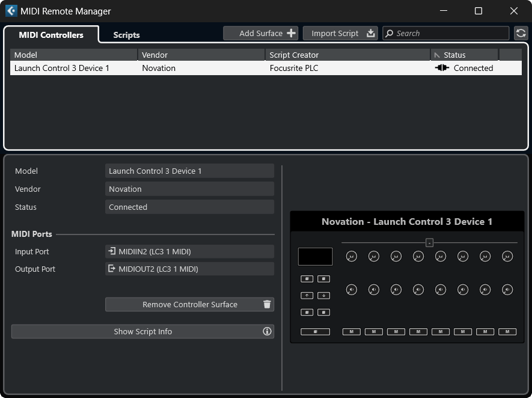Select the sixth pan knob in the top row
Viewport: 532px width, 398px height.
[x=463, y=256]
